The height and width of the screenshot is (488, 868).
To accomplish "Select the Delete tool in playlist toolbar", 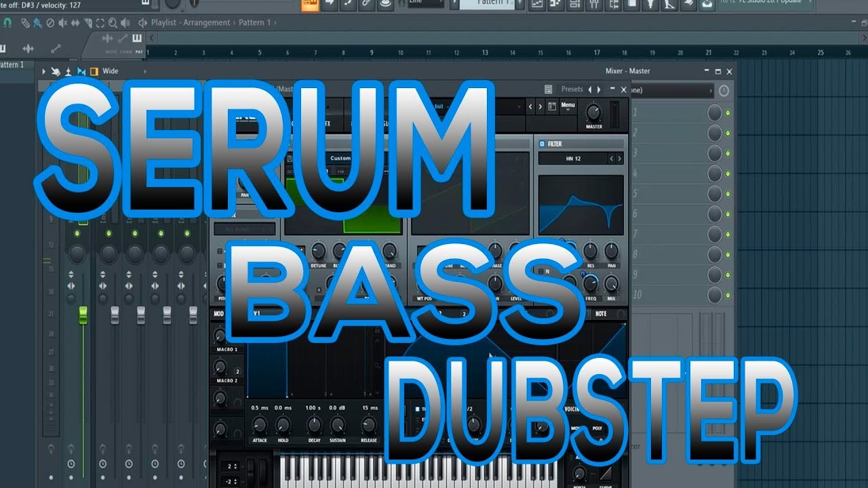I will [x=50, y=22].
